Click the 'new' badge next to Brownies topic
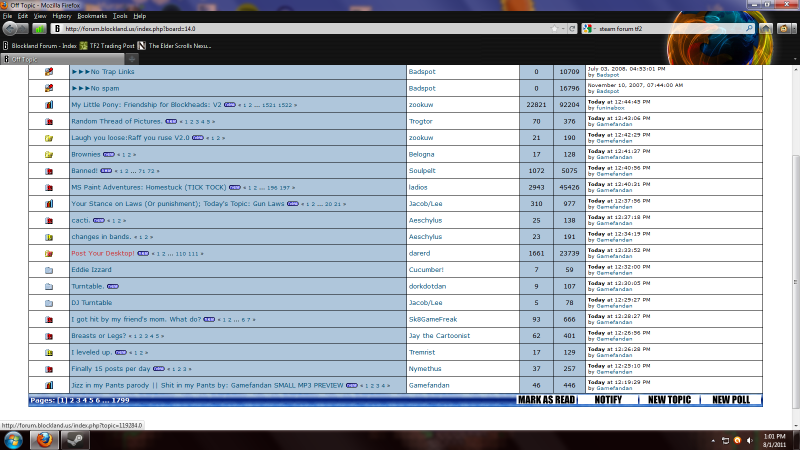 [107, 155]
